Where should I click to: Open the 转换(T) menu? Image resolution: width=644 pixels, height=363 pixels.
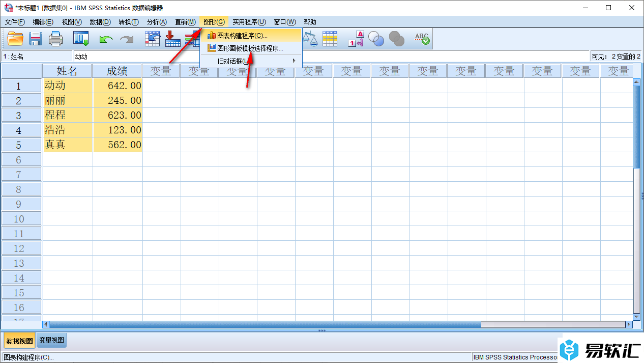pyautogui.click(x=129, y=22)
